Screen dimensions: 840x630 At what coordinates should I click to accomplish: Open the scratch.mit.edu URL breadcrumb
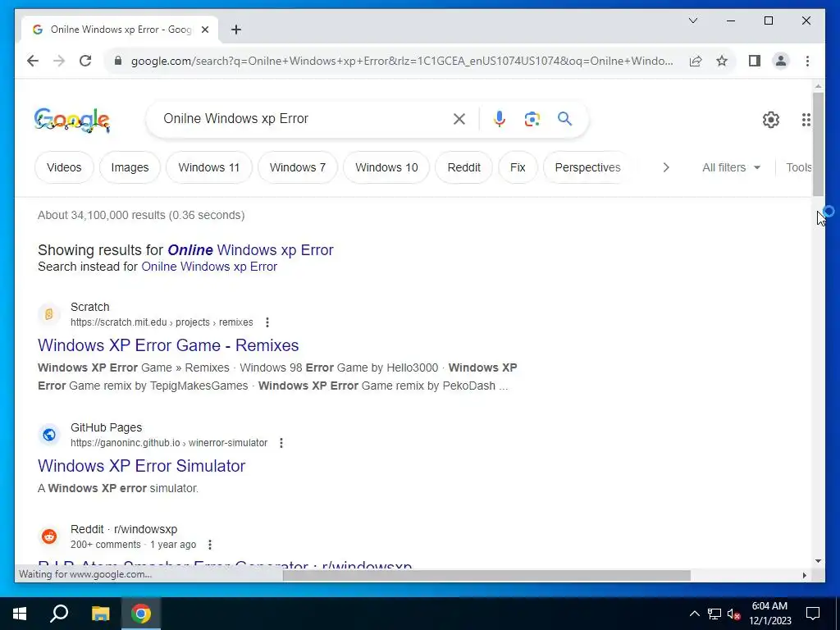coord(162,322)
